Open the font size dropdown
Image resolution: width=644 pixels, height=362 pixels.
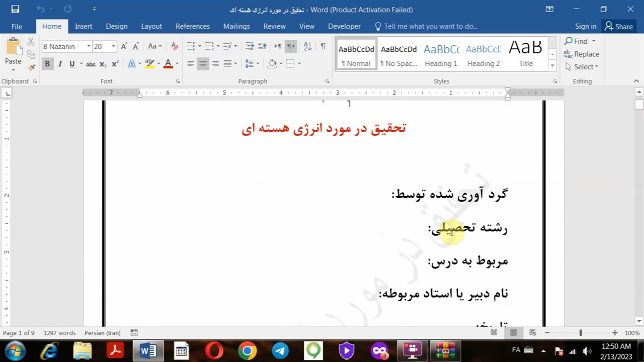point(113,46)
